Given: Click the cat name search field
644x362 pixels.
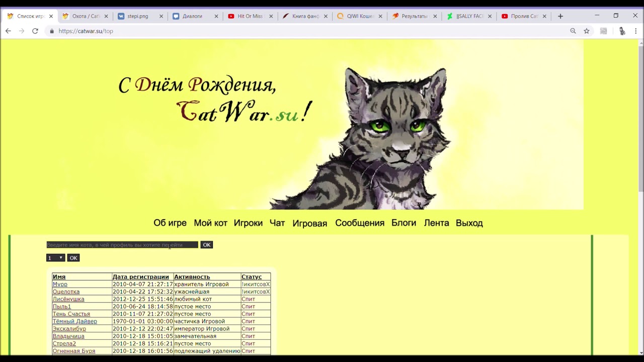Looking at the screenshot, I should (122, 245).
